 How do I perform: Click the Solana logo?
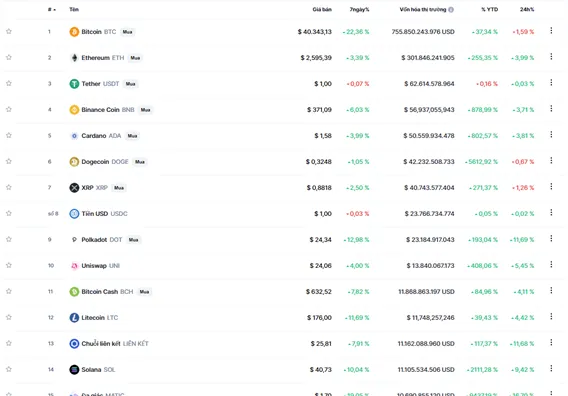pos(74,370)
